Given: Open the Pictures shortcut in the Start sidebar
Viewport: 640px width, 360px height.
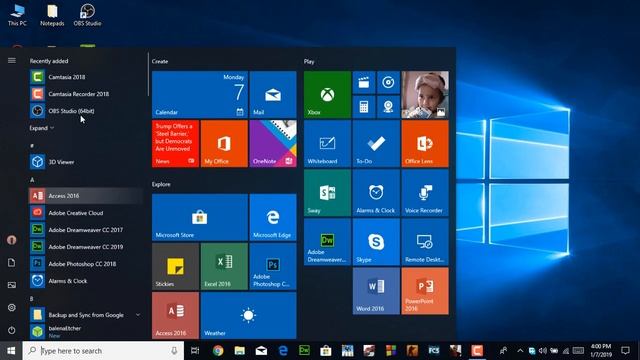Looking at the screenshot, I should 11,285.
